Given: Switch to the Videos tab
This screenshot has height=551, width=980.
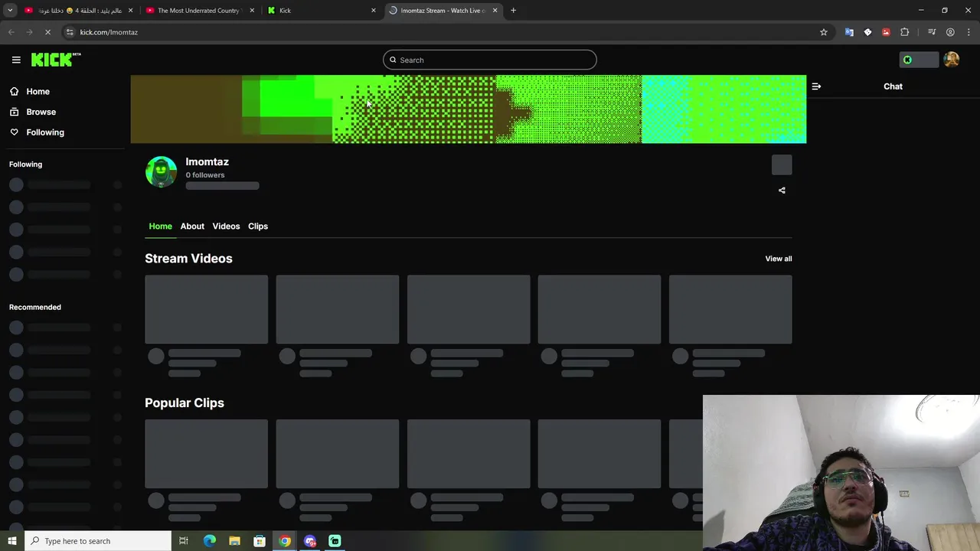Looking at the screenshot, I should pos(226,227).
